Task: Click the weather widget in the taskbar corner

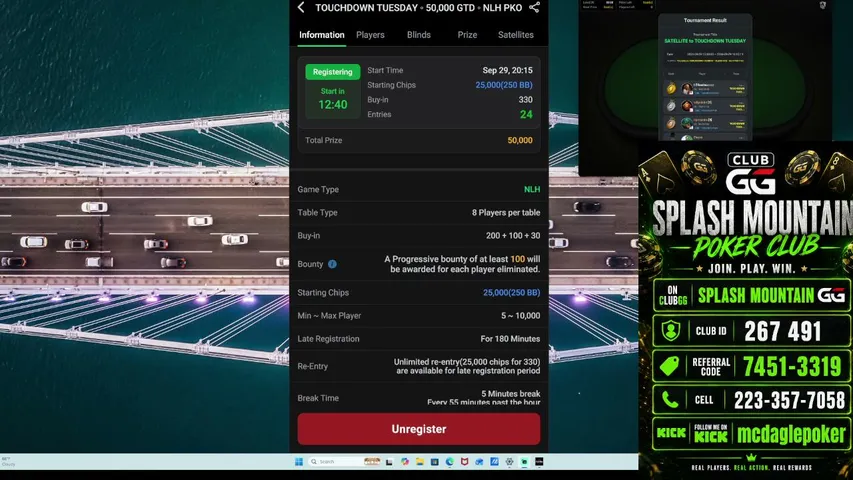Action: pyautogui.click(x=8, y=461)
